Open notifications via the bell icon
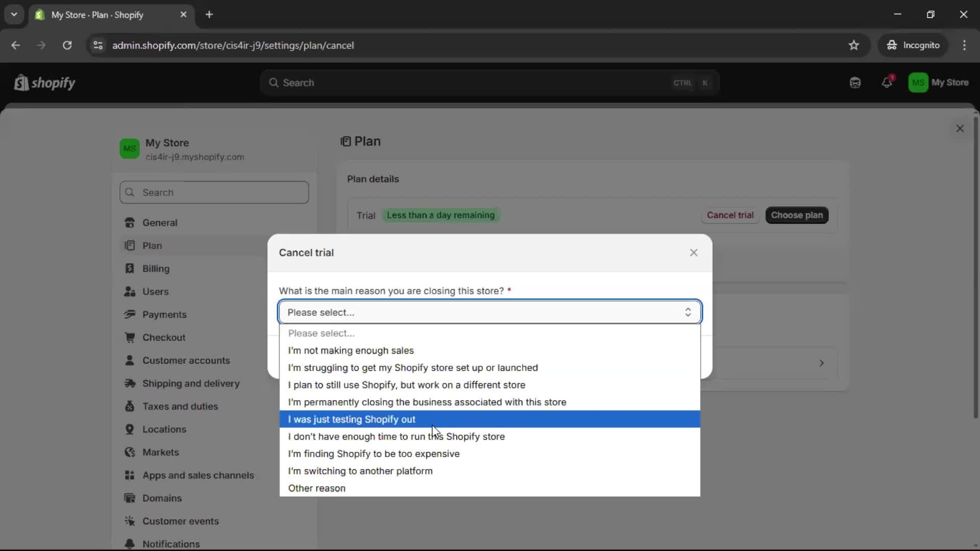Viewport: 980px width, 551px height. point(887,83)
